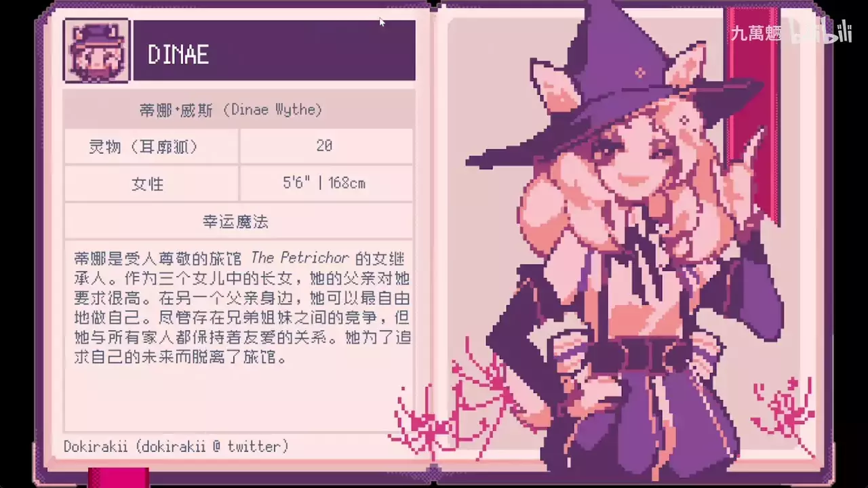Select the DINAE name header bar
The width and height of the screenshot is (868, 488).
point(274,50)
